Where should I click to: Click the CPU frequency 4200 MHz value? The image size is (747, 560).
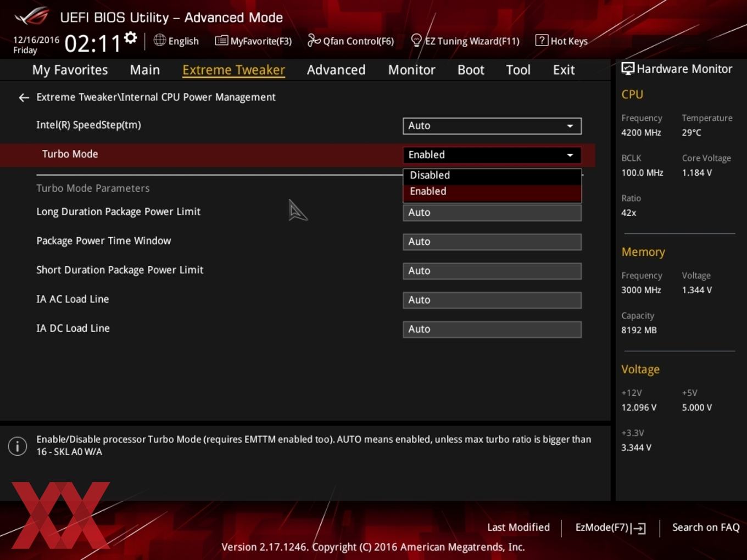641,133
